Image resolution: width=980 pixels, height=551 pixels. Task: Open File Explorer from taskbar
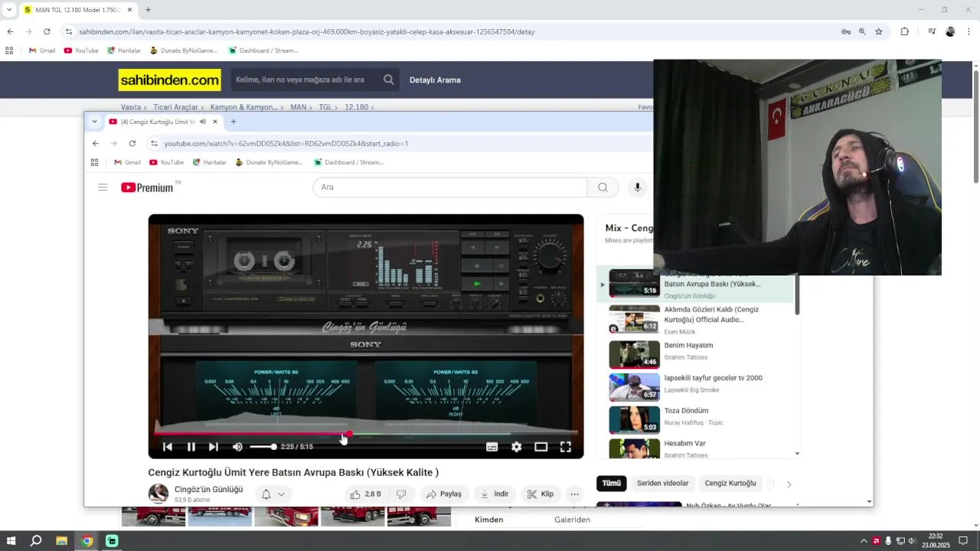pyautogui.click(x=62, y=541)
